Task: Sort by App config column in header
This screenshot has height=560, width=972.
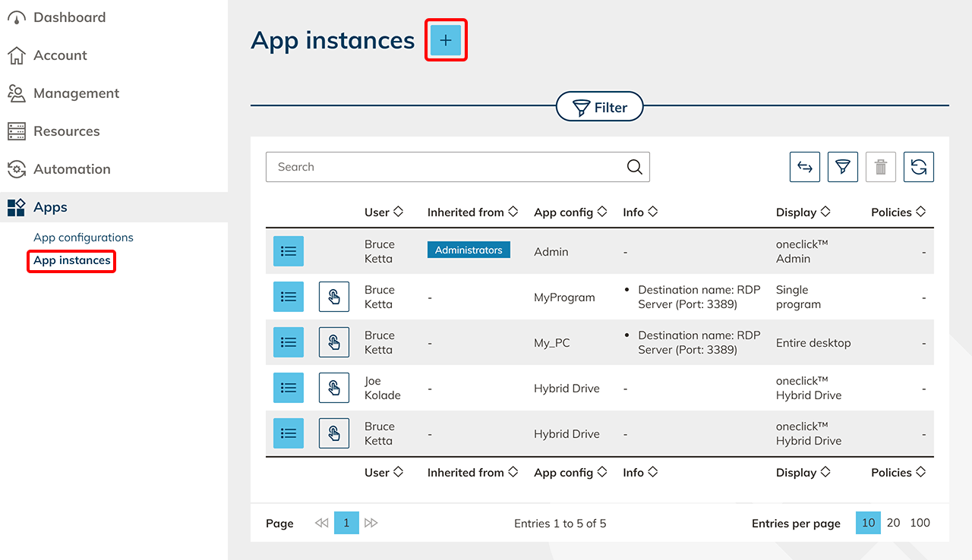Action: pyautogui.click(x=570, y=212)
